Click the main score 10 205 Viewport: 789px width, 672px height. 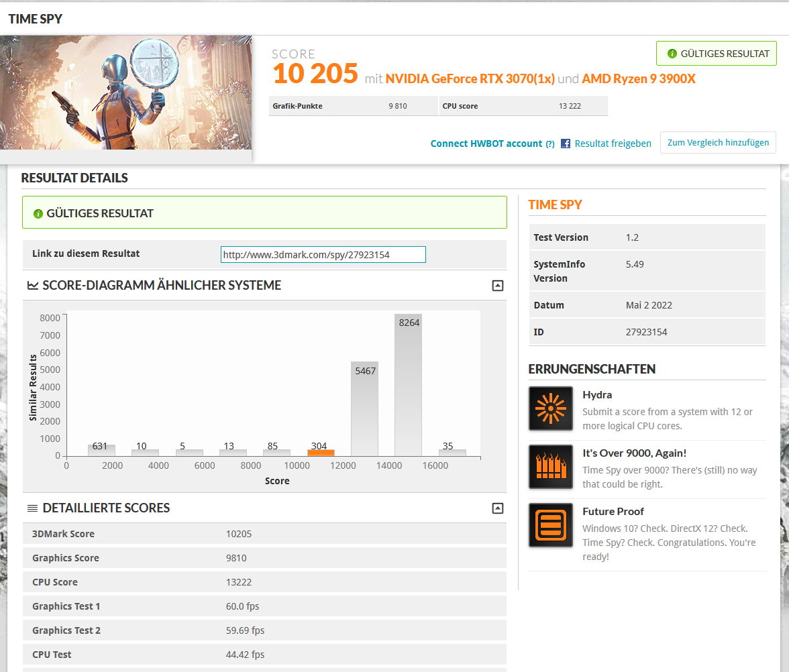[315, 74]
